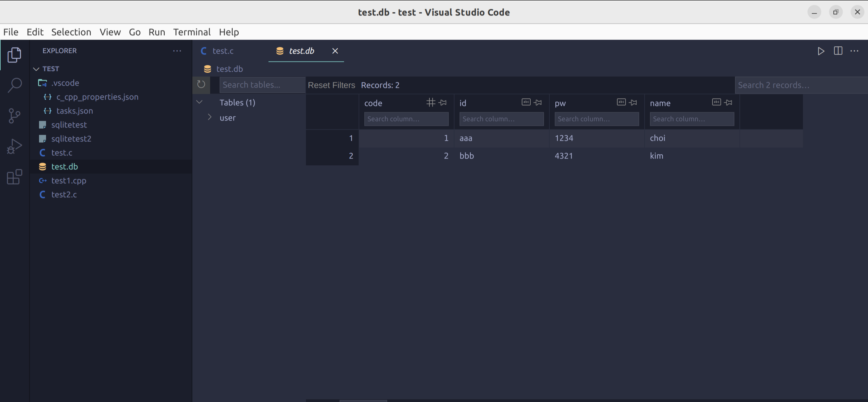Expand the user table node
The image size is (868, 402).
click(209, 117)
